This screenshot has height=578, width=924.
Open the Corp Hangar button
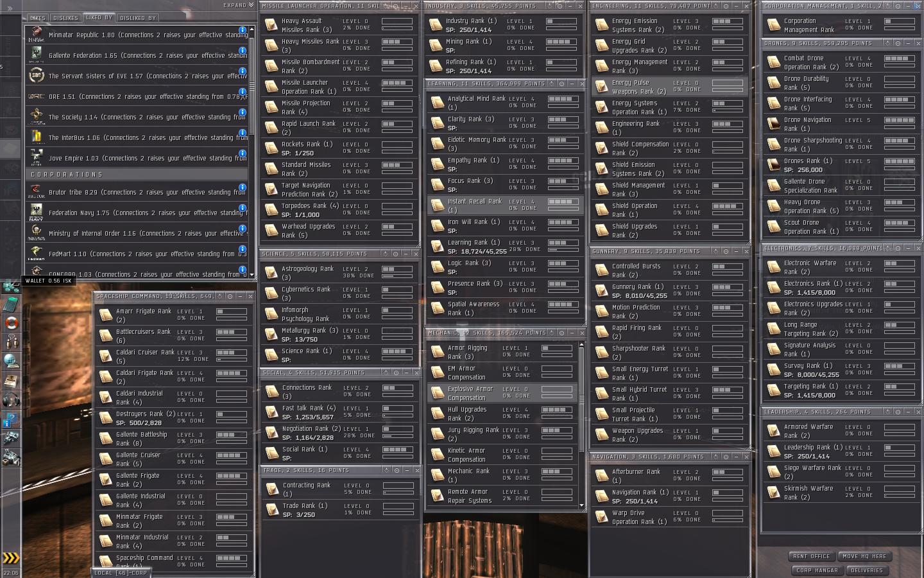(x=817, y=570)
